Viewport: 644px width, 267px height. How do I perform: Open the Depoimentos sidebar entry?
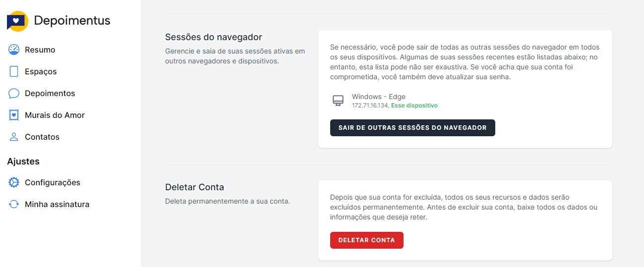click(50, 93)
